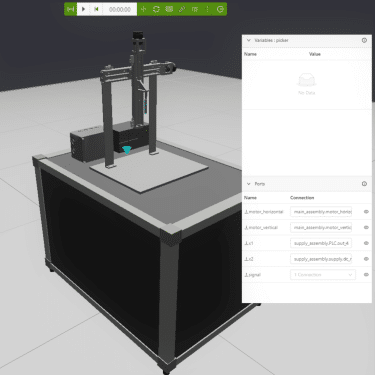Click x2 connection field supply_assembly.supply

[321, 259]
